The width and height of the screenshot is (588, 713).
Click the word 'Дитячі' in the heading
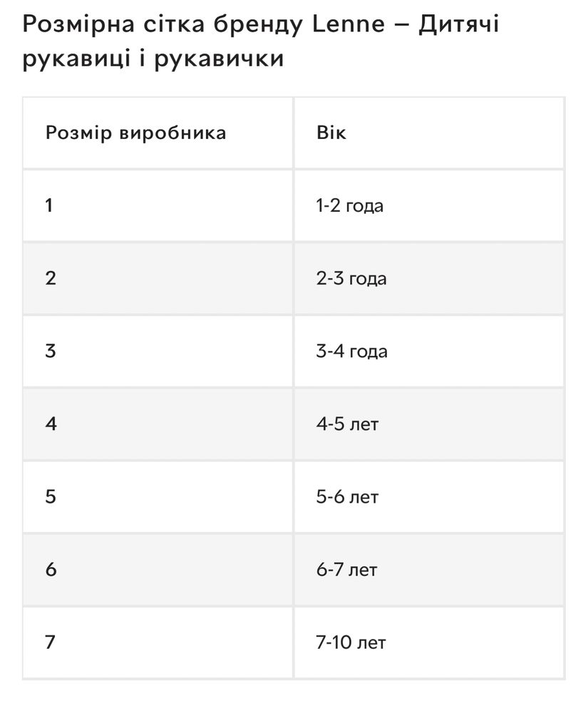coord(458,24)
